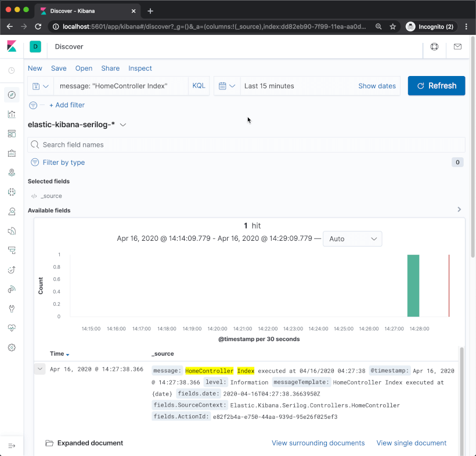Viewport: 476px width, 456px height.
Task: Toggle the KQL query language switch
Action: pyautogui.click(x=199, y=86)
